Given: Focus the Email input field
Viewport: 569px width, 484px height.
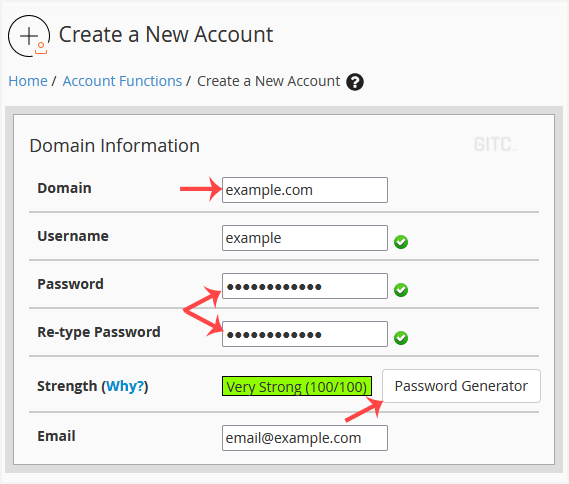Looking at the screenshot, I should (305, 438).
